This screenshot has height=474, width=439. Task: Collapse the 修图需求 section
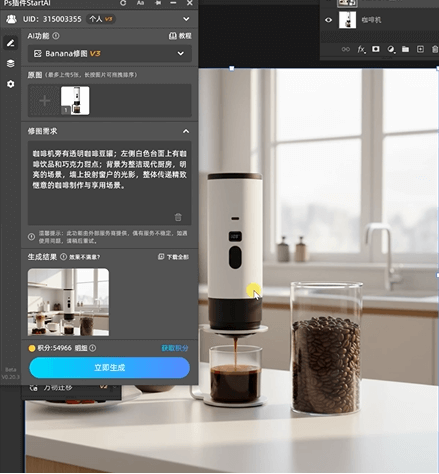[x=186, y=131]
